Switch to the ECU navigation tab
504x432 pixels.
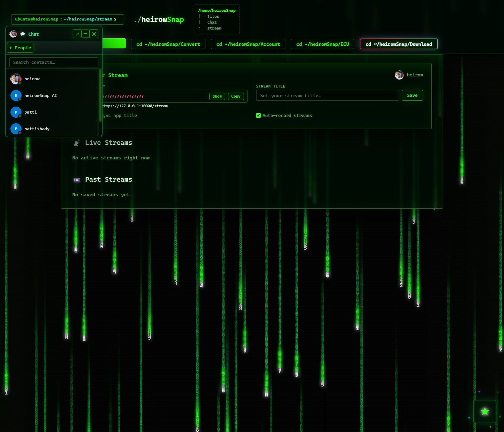coord(323,44)
